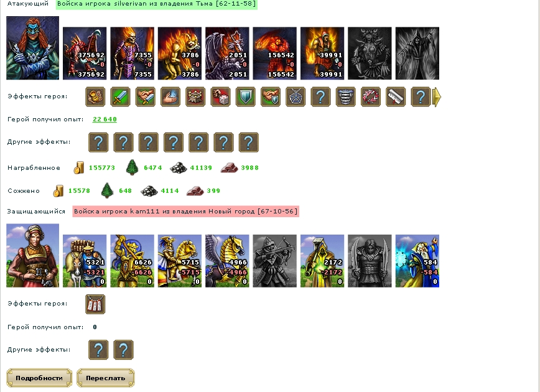Click the gold coins hero effect icon
This screenshot has height=392, width=540.
(95, 97)
